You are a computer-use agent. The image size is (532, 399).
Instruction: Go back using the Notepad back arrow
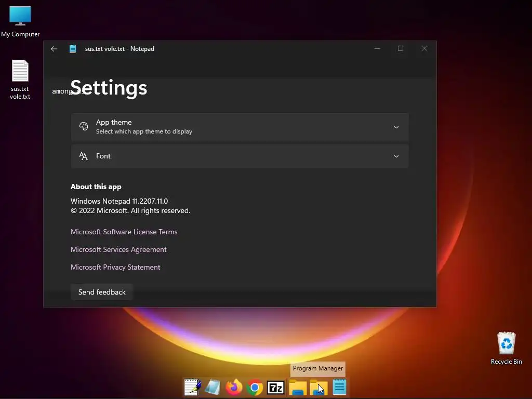click(x=54, y=49)
